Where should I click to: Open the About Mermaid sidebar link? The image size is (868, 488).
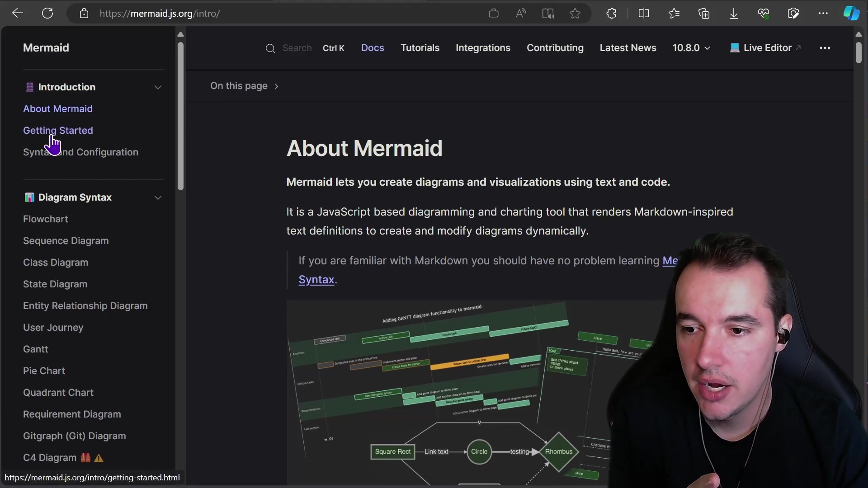point(58,109)
